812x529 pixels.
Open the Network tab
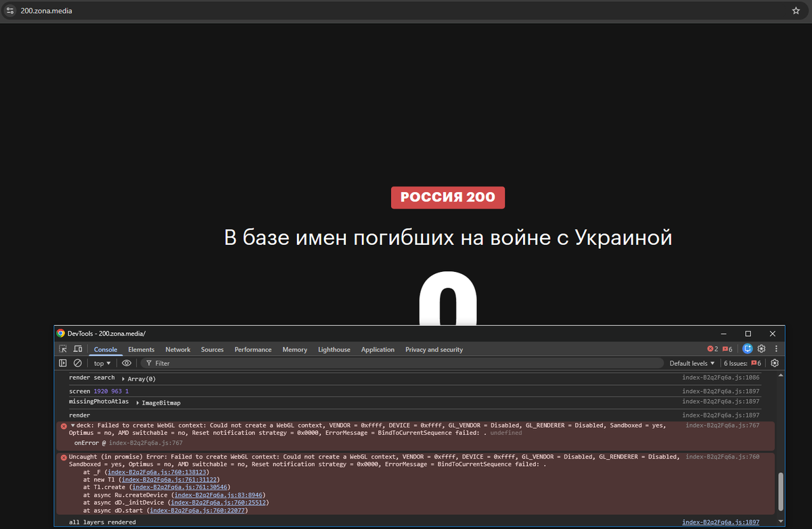(178, 350)
